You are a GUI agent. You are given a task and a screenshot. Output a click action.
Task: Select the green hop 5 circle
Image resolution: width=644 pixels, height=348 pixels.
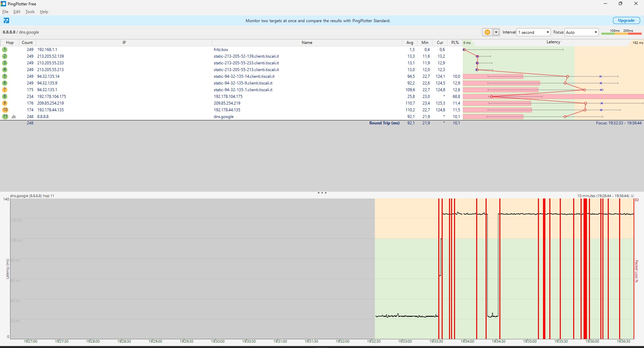point(5,76)
